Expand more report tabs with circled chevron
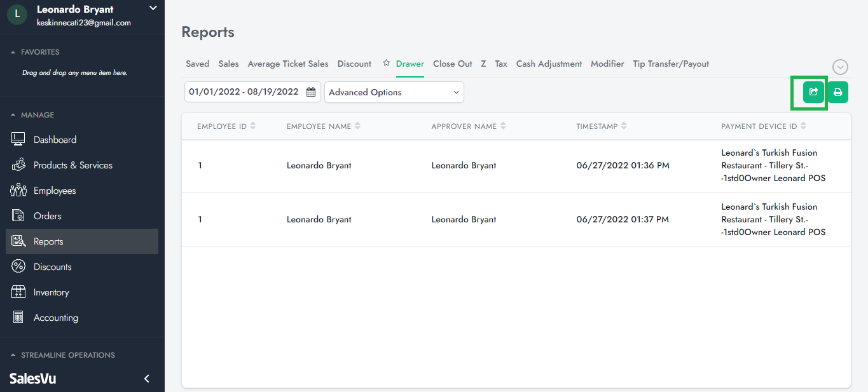The image size is (868, 392). pyautogui.click(x=840, y=67)
